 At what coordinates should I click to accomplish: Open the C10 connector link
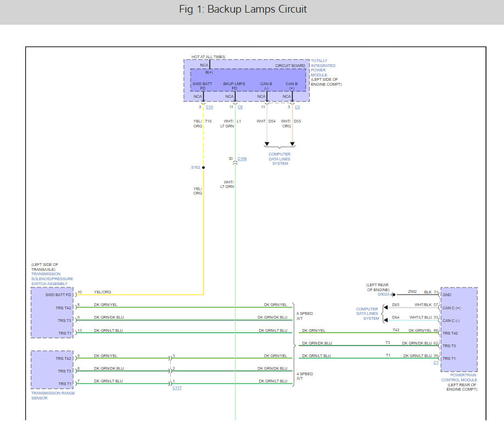pos(209,107)
